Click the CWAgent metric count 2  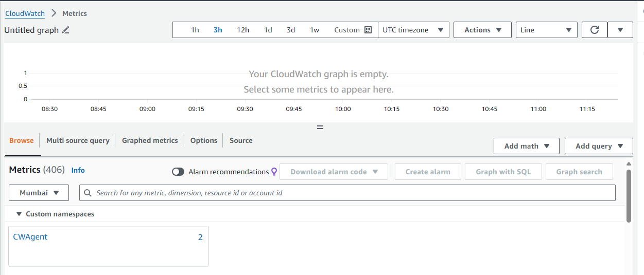click(x=200, y=237)
